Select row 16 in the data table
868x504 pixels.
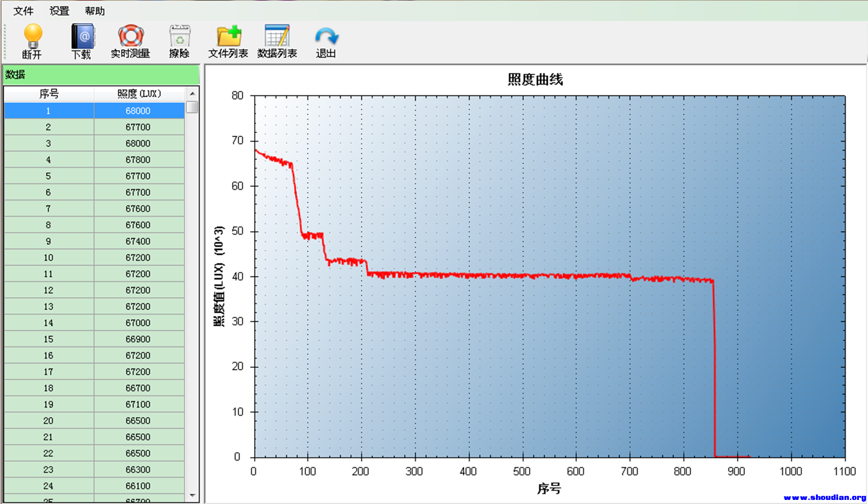[94, 355]
